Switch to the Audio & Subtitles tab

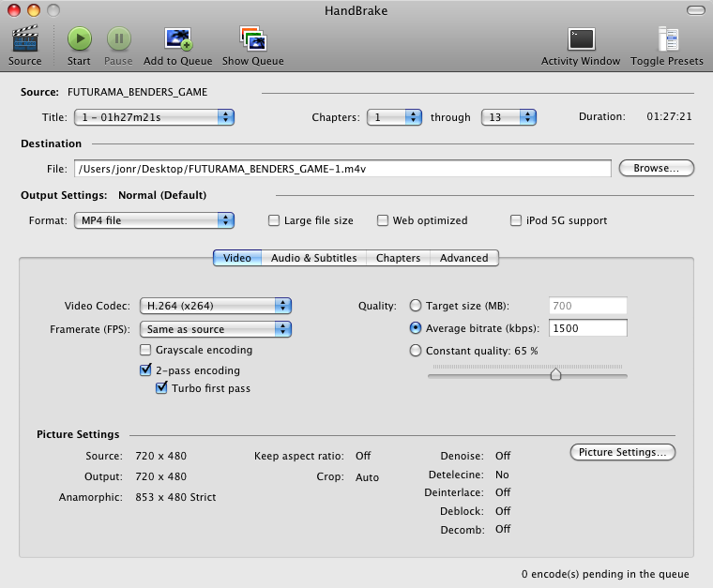313,258
